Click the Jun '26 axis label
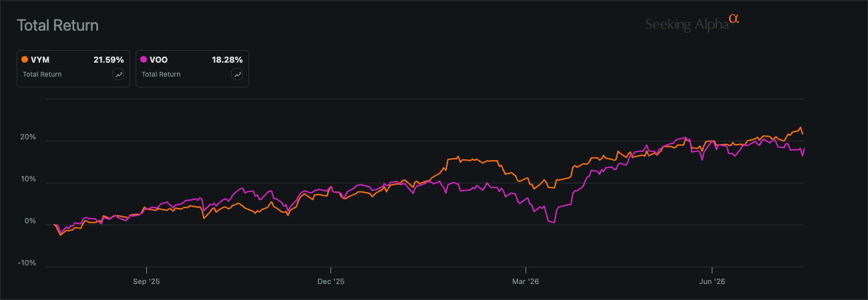The width and height of the screenshot is (868, 300). pyautogui.click(x=712, y=282)
